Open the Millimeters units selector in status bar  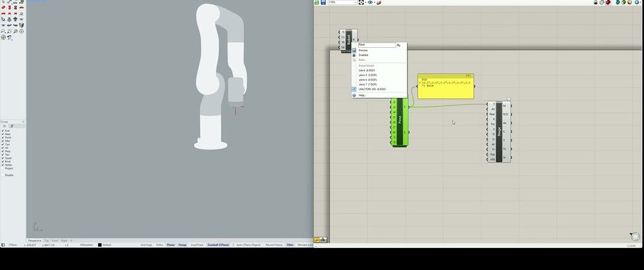86,245
